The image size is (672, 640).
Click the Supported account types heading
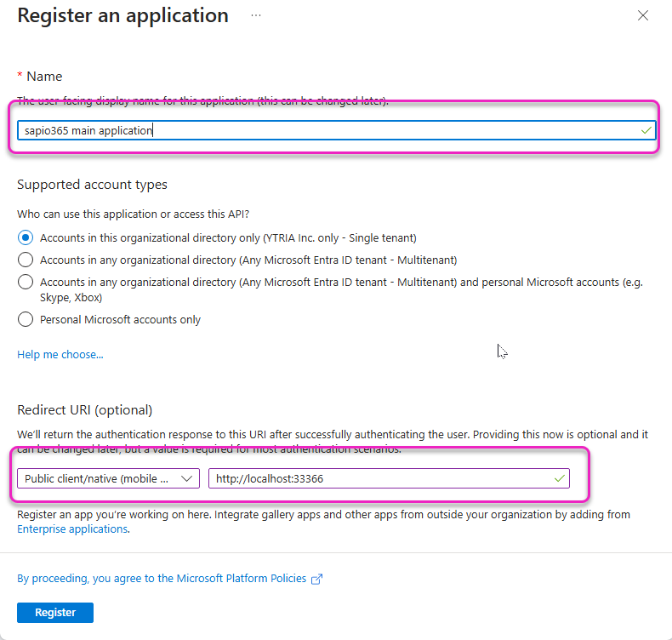pos(92,185)
